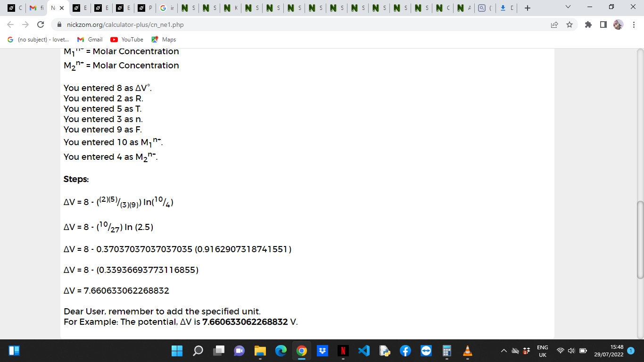The height and width of the screenshot is (362, 644).
Task: Open File Explorer from the taskbar
Action: [x=260, y=351]
